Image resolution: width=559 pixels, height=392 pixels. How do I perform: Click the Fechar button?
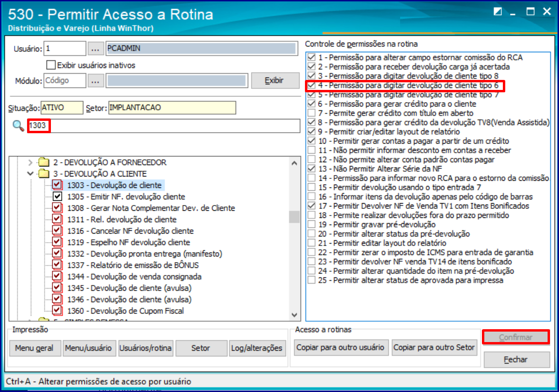pos(516,360)
